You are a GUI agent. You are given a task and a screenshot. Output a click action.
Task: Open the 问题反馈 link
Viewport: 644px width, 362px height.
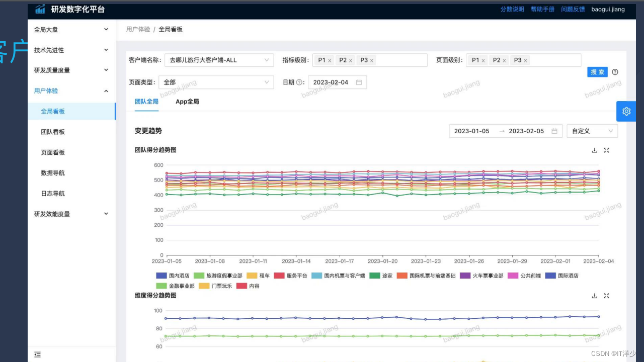tap(573, 10)
